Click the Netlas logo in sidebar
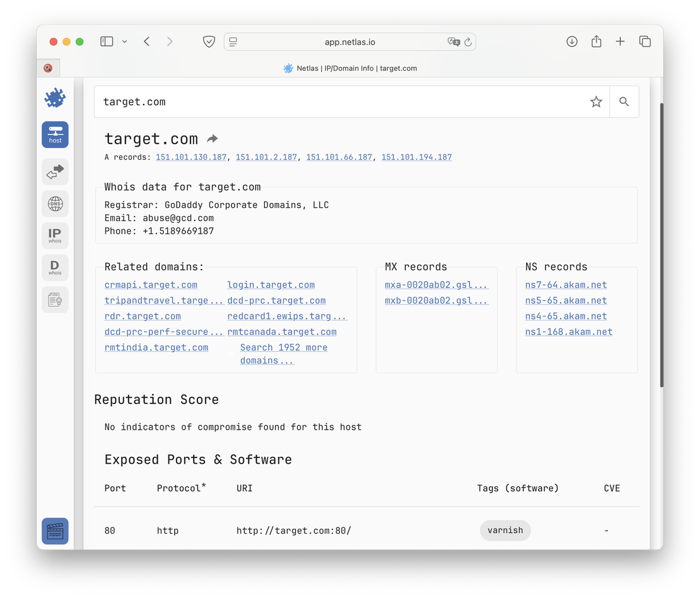 click(55, 98)
